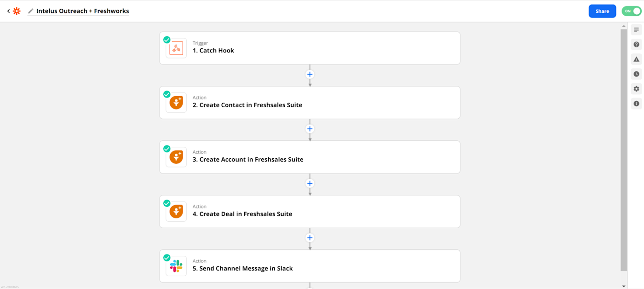Open the help question mark icon
The image size is (644, 289).
tap(636, 45)
